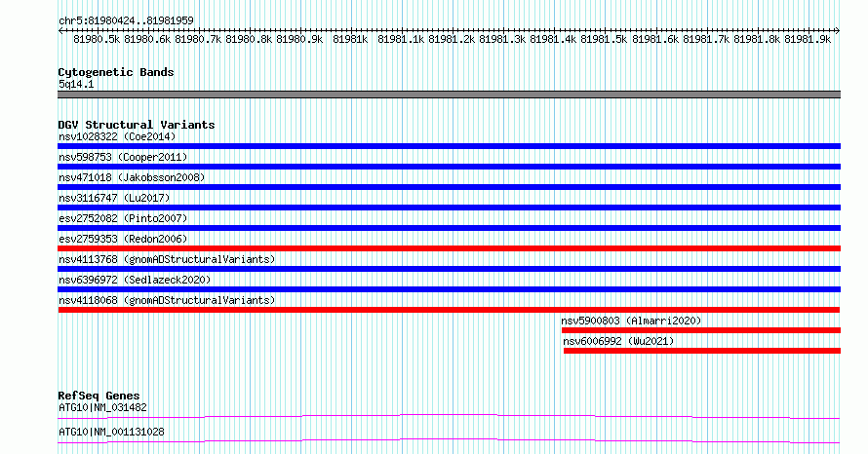Click the 81981k ruler tick label
Viewport: 868px width, 454px height.
tap(350, 39)
